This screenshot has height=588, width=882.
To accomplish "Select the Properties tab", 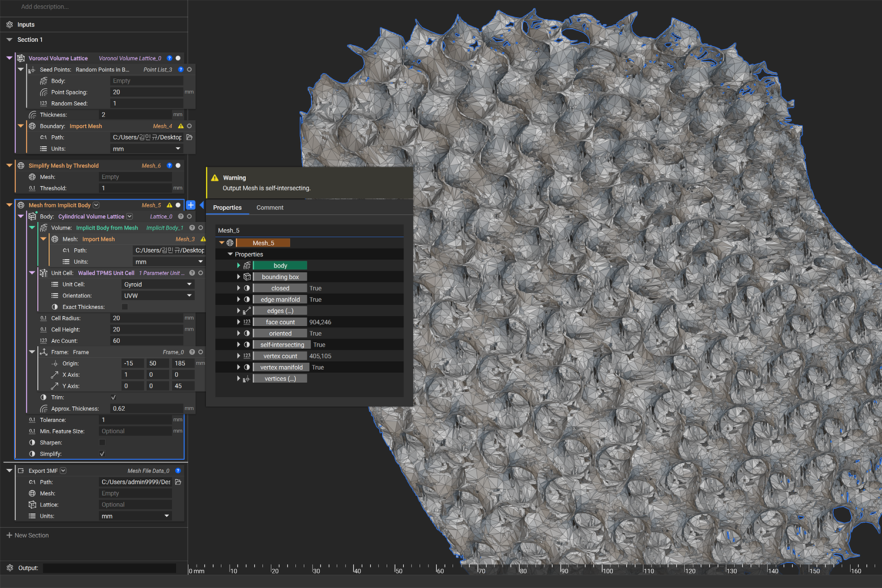I will [x=227, y=208].
